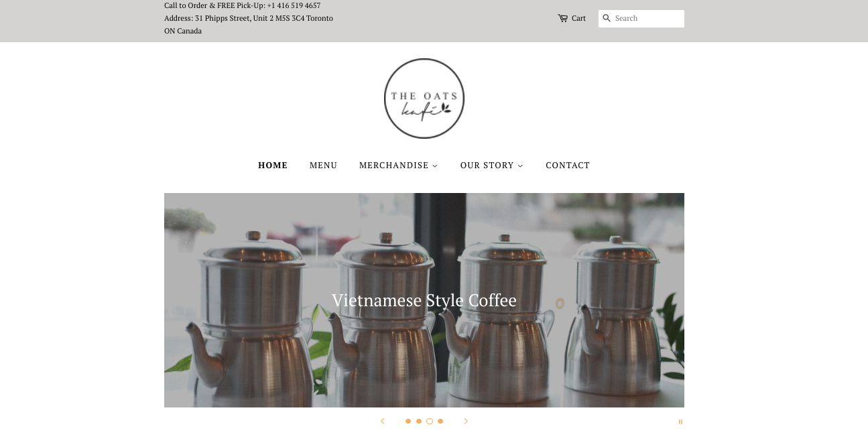Expand the Our Story dropdown menu
This screenshot has width=868, height=447.
(x=491, y=166)
